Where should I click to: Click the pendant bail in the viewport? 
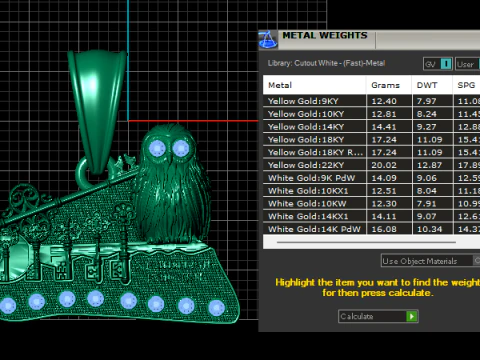pyautogui.click(x=97, y=112)
